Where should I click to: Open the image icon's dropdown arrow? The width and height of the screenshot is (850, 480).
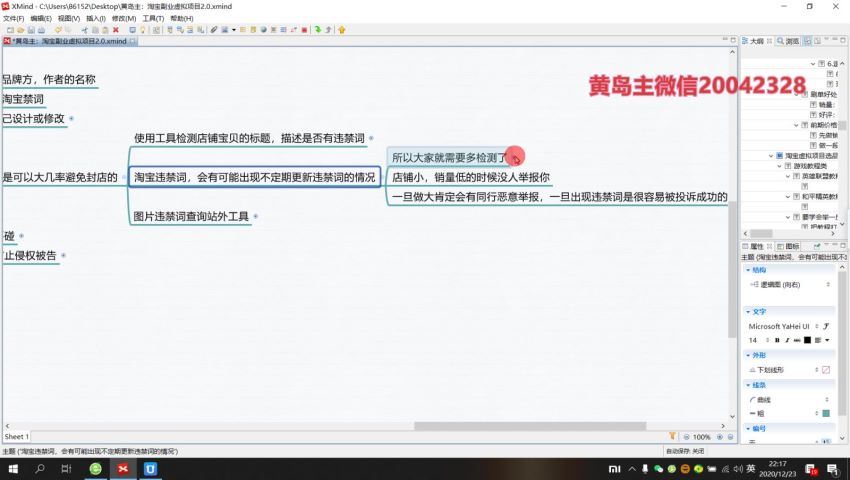point(234,30)
